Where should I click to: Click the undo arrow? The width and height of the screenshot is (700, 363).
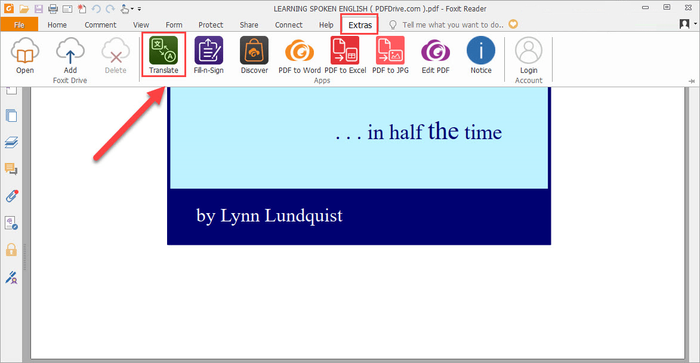click(96, 8)
